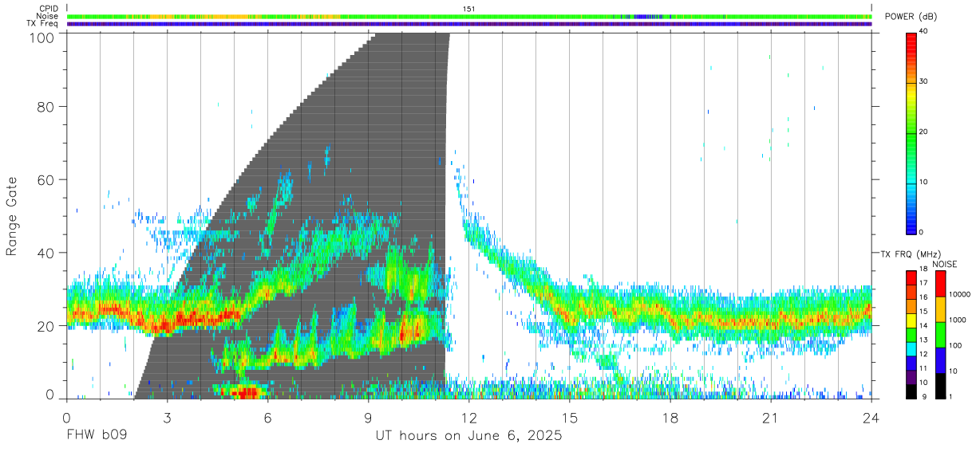
Task: Click the TX frequency legend "18" label
Action: point(922,269)
